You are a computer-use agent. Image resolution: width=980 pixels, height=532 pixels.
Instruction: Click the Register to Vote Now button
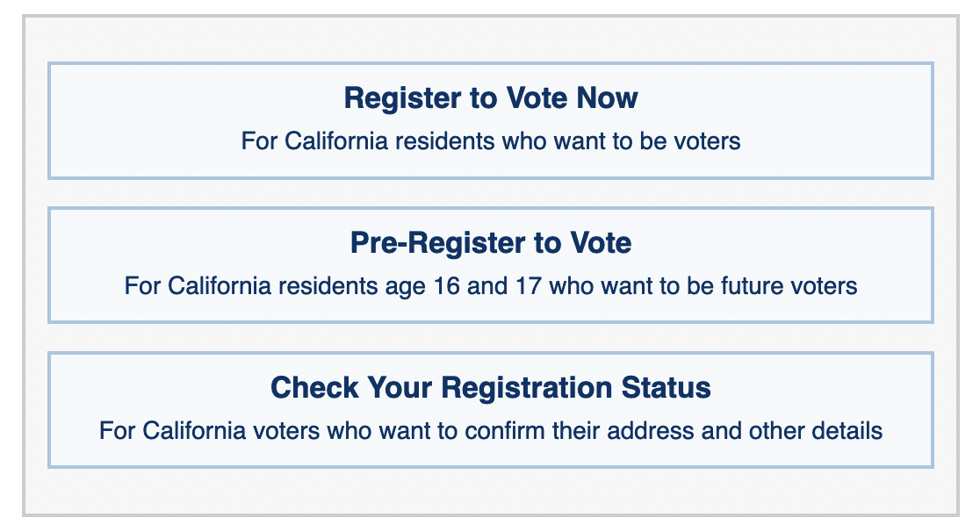[x=490, y=120]
